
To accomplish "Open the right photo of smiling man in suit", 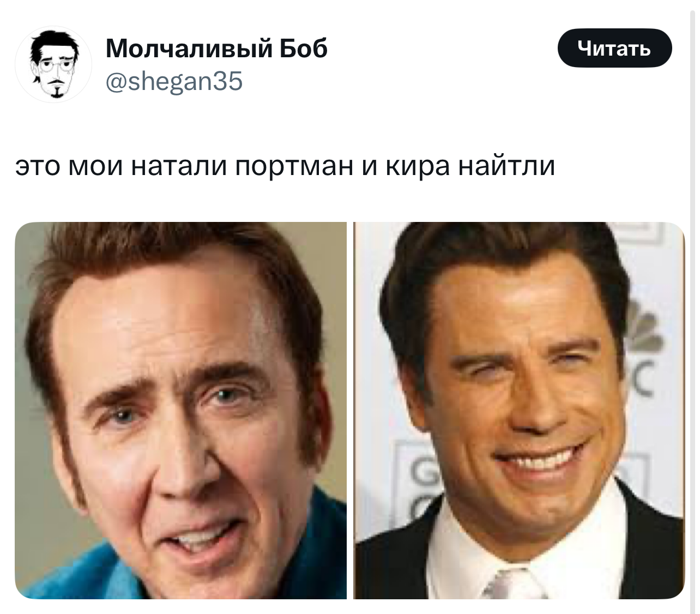I will pos(519,410).
